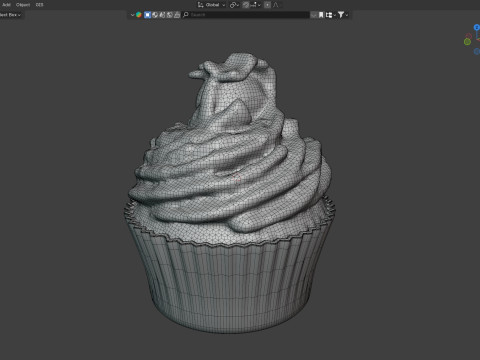Toggle proportional editing button

[267, 5]
